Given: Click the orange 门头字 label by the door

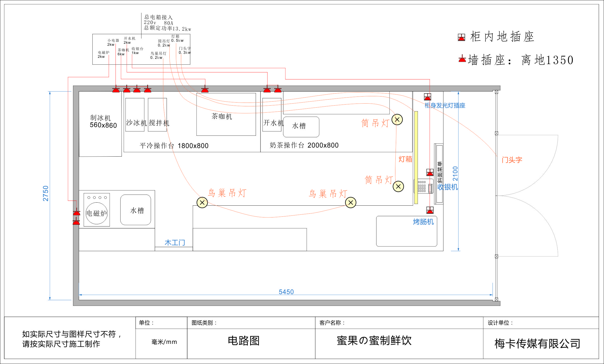Looking at the screenshot, I should pos(512,160).
